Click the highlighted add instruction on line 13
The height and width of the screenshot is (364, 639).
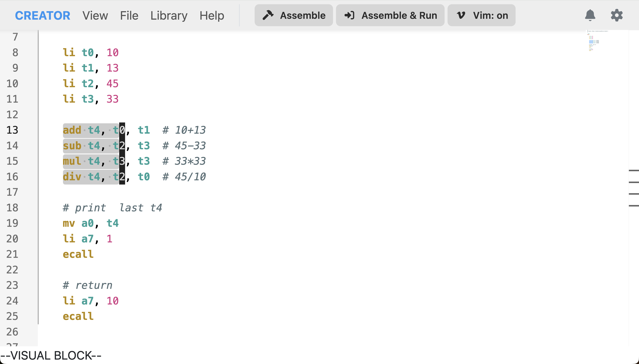[x=72, y=130]
